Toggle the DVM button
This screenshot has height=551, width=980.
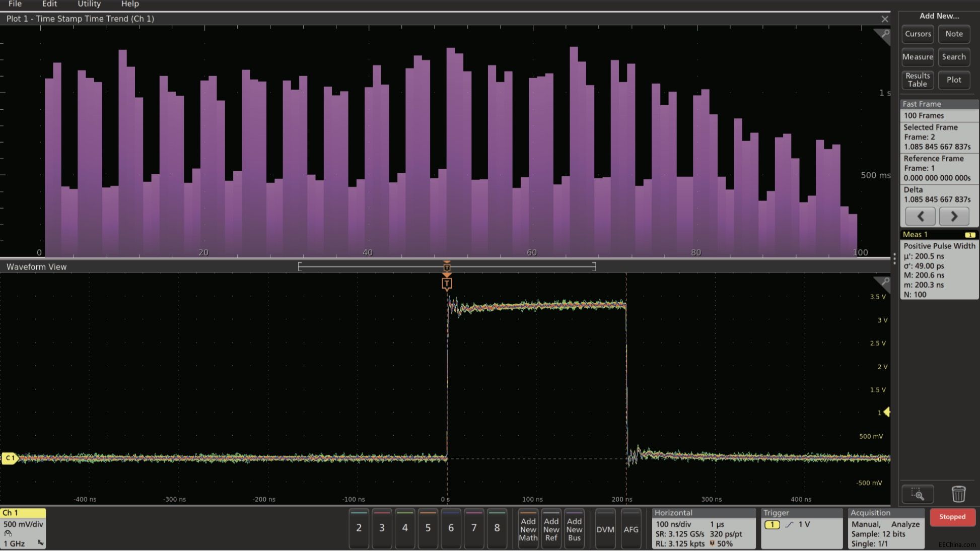[605, 528]
